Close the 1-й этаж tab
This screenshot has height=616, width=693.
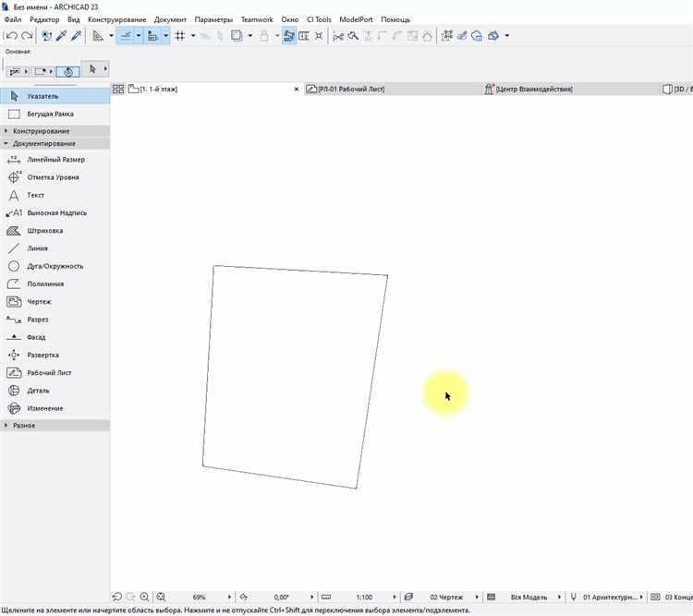pyautogui.click(x=297, y=89)
